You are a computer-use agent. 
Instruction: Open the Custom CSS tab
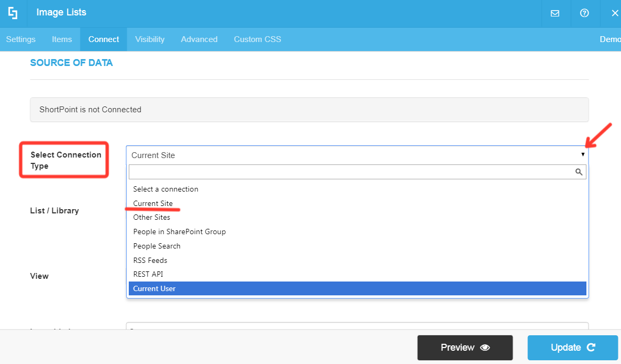point(257,39)
